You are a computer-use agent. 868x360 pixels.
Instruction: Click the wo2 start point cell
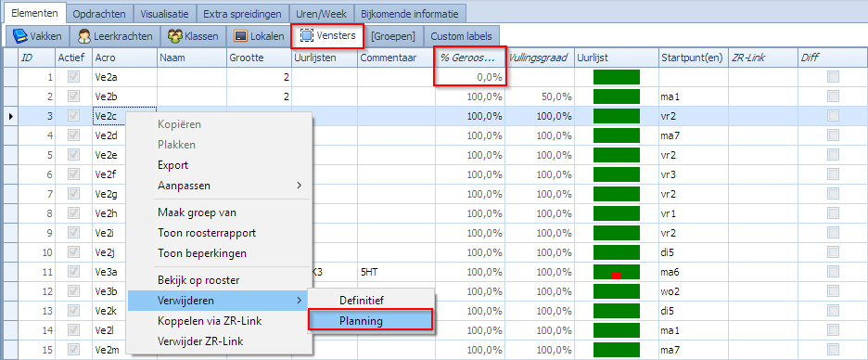pyautogui.click(x=693, y=291)
